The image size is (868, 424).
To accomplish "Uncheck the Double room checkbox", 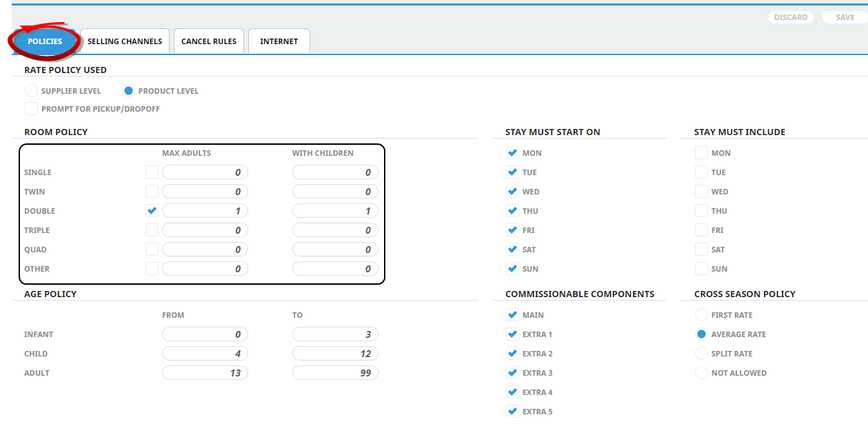I will coord(152,211).
